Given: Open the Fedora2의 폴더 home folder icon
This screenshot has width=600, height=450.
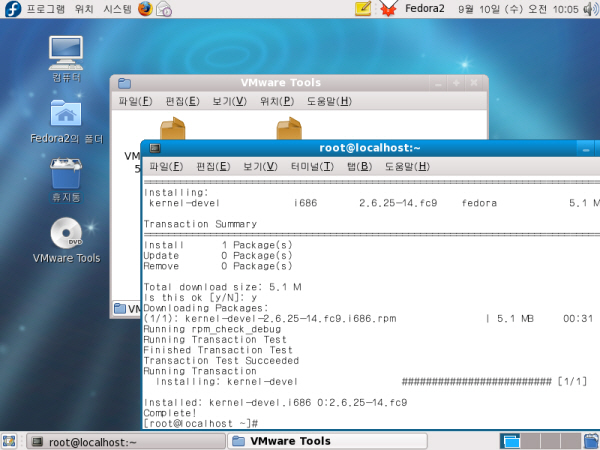Looking at the screenshot, I should point(66,121).
